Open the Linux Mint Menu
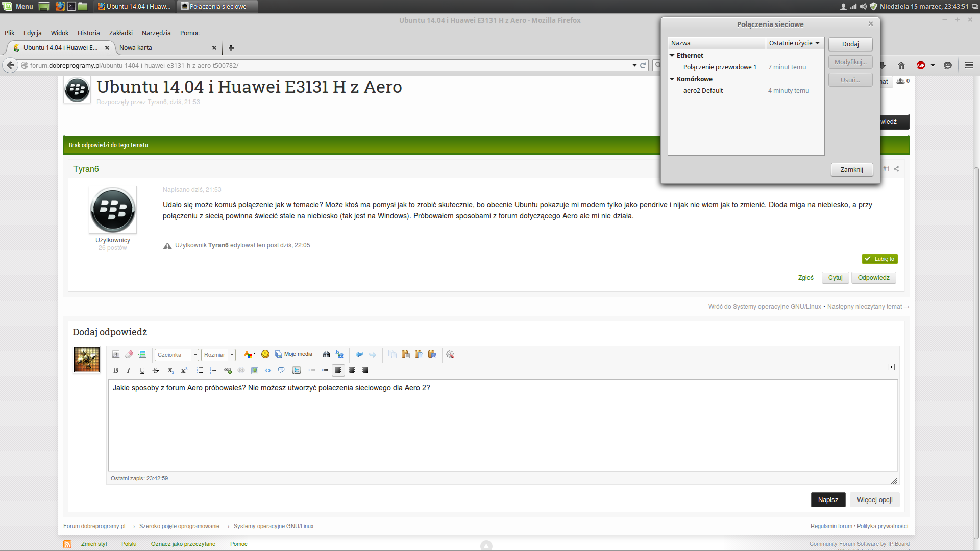The image size is (980, 551). 18,7
